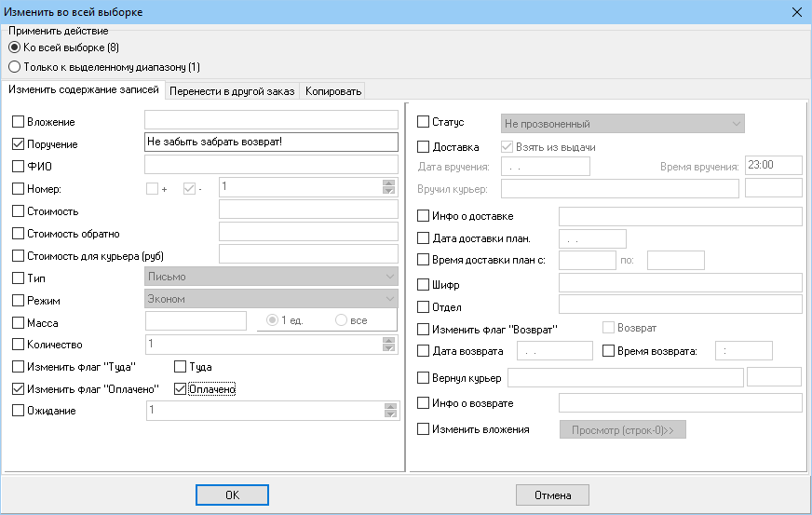Check the 'Тип' checkbox
Viewport: 812px width, 515px height.
click(x=18, y=278)
